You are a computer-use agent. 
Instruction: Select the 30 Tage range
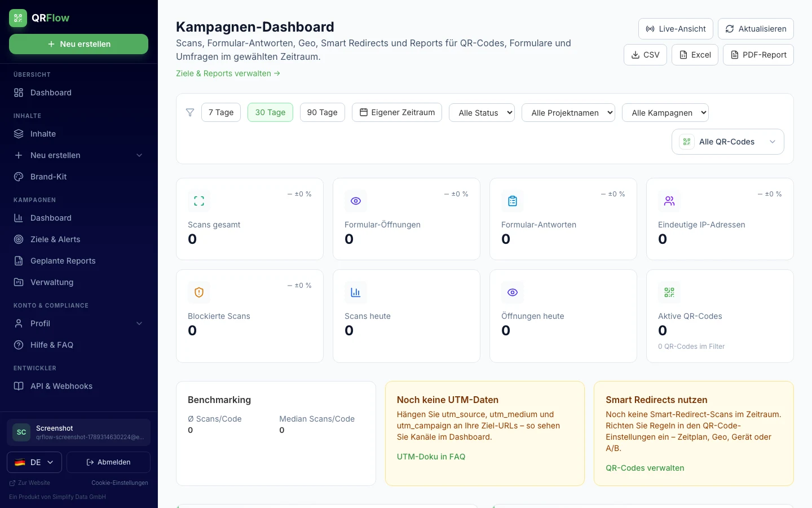[270, 112]
